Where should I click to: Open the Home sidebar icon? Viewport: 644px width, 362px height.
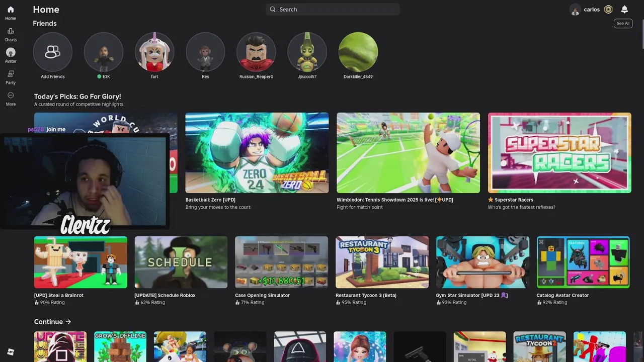(11, 10)
